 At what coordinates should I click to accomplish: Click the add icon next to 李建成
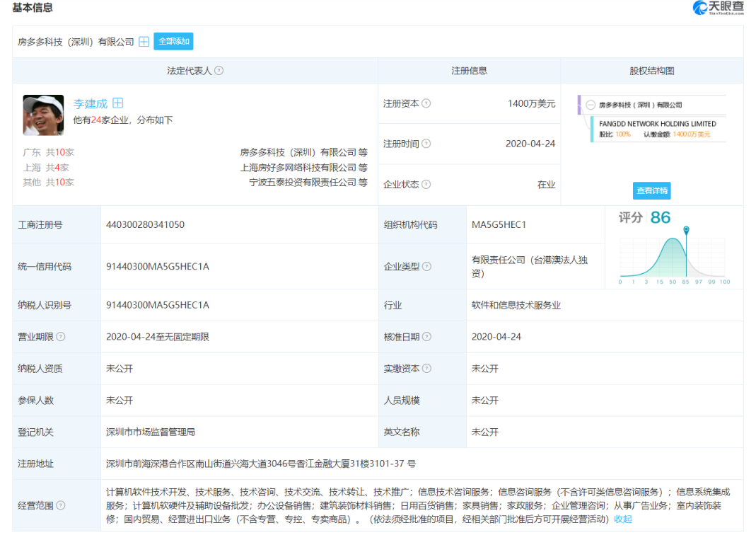pos(117,103)
